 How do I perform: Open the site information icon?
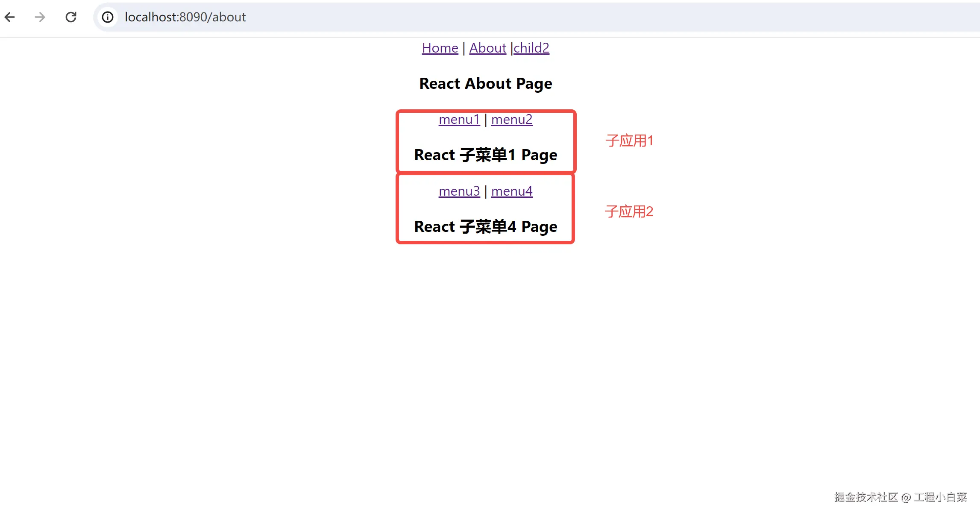[108, 17]
